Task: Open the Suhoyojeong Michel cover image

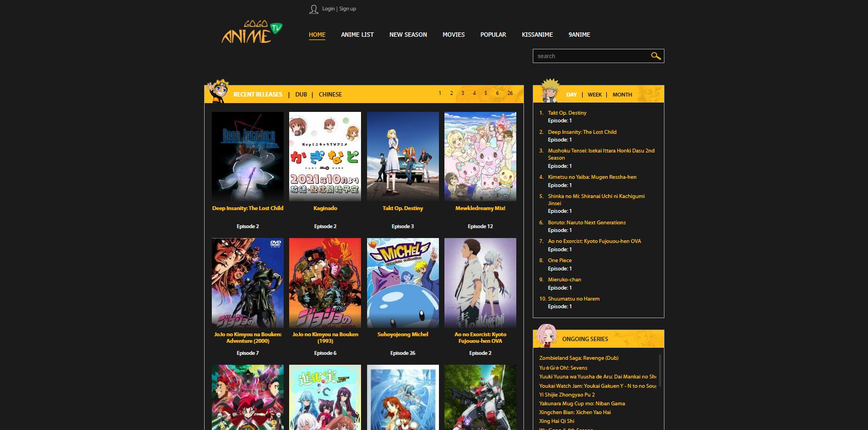Action: pos(403,283)
